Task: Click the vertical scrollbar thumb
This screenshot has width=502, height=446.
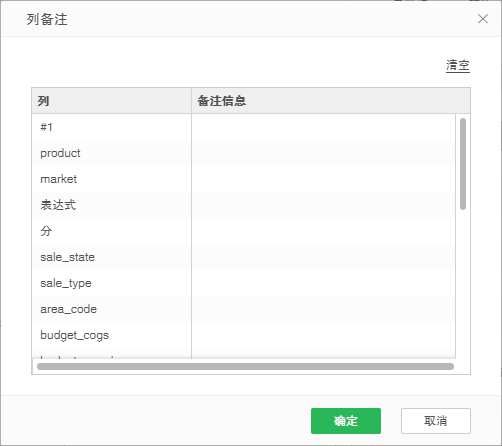Action: tap(463, 164)
